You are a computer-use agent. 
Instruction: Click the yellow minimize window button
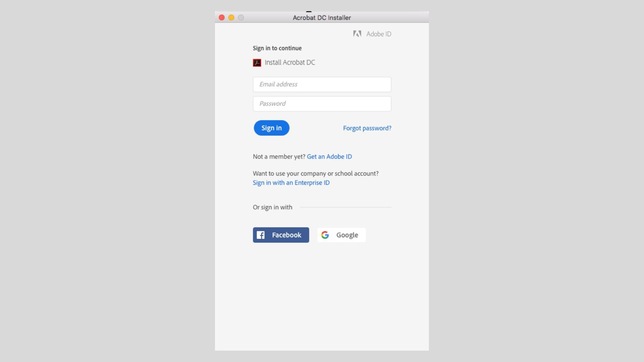[x=230, y=17]
